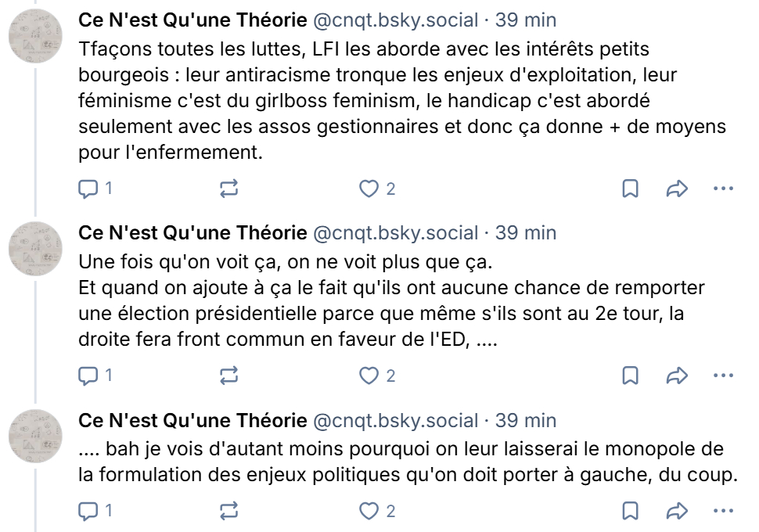Image resolution: width=759 pixels, height=532 pixels.
Task: Open the "39 min" timestamp on the first post
Action: 526,21
